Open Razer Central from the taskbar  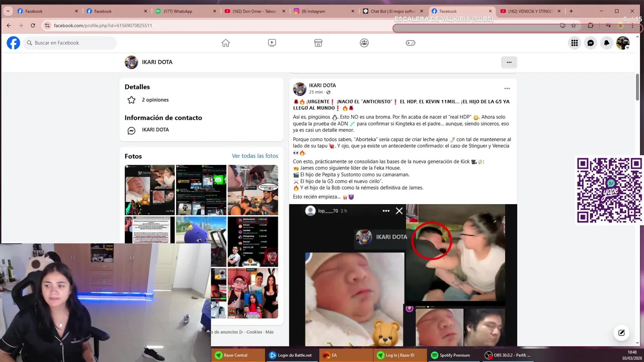pyautogui.click(x=237, y=355)
